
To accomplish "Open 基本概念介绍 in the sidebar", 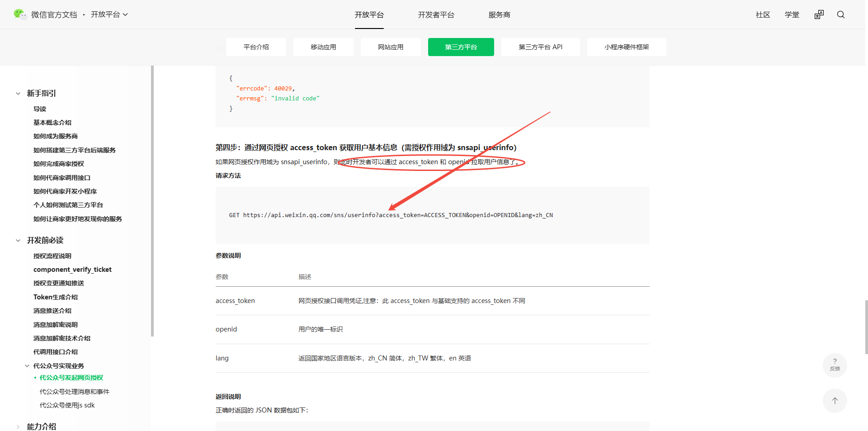I will (x=52, y=123).
